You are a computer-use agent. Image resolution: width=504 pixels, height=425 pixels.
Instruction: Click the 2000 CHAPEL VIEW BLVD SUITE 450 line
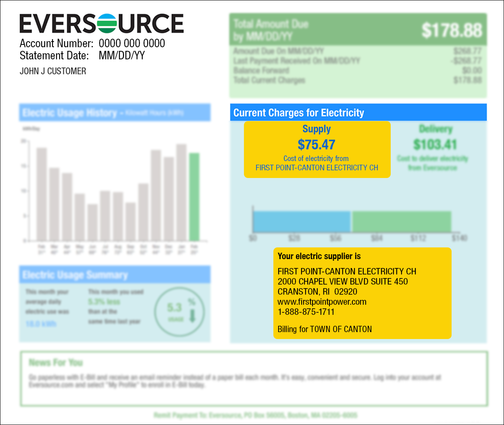coord(343,281)
